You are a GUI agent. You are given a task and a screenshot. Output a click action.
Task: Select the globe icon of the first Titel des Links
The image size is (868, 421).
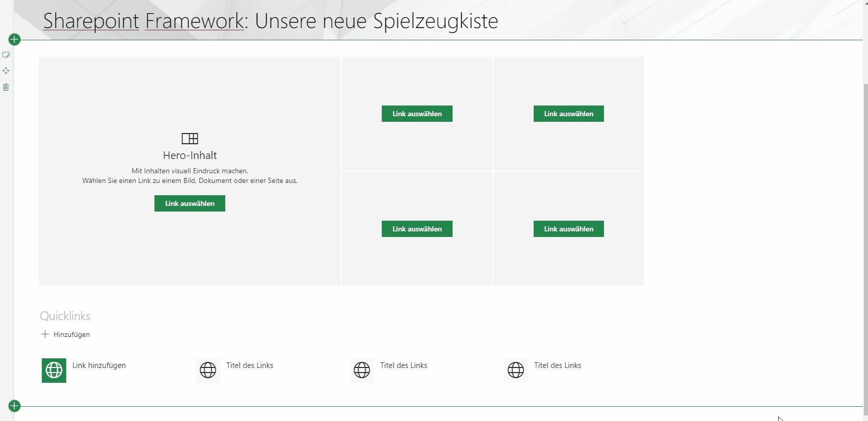pyautogui.click(x=208, y=370)
